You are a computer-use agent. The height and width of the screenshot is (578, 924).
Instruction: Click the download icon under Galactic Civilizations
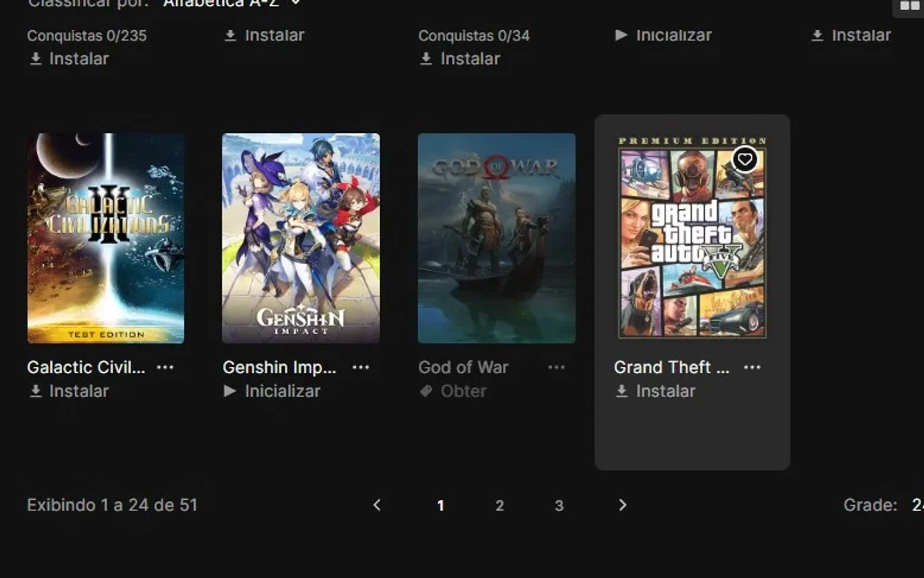click(x=36, y=391)
